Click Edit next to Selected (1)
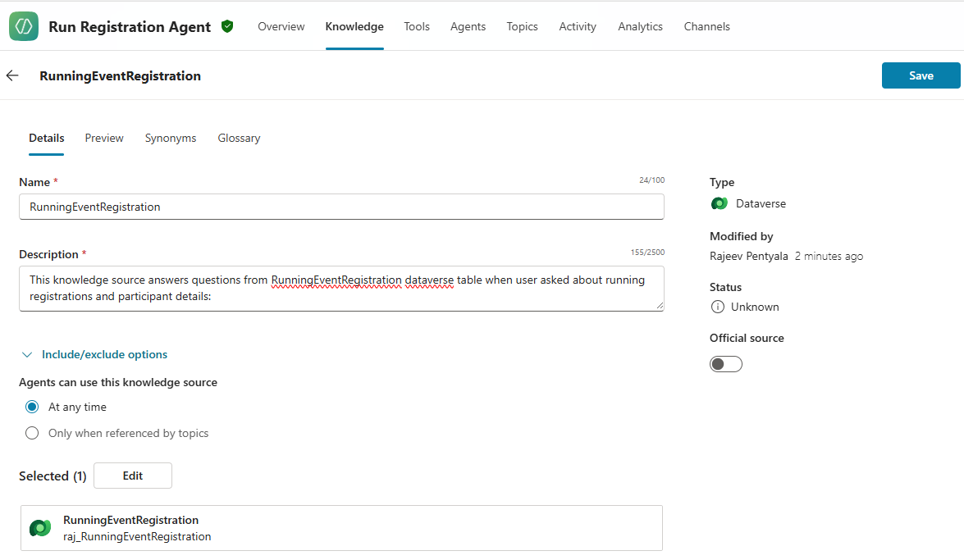The height and width of the screenshot is (560, 964). pos(133,476)
